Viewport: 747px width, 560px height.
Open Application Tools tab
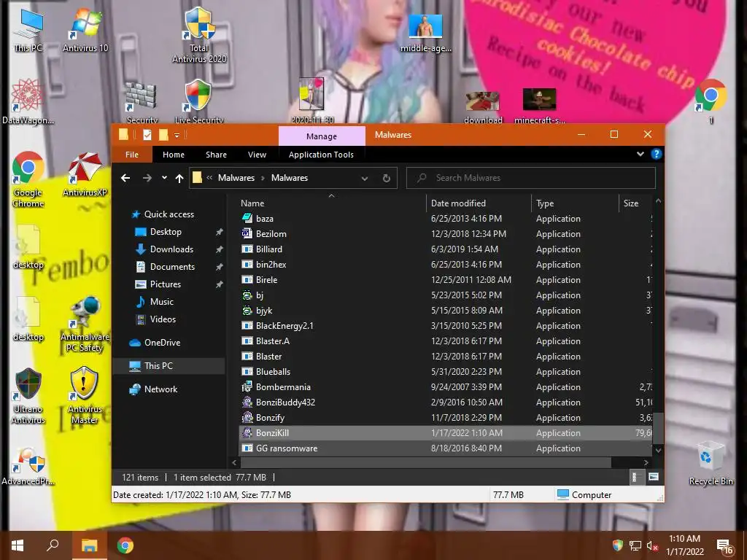pyautogui.click(x=321, y=155)
